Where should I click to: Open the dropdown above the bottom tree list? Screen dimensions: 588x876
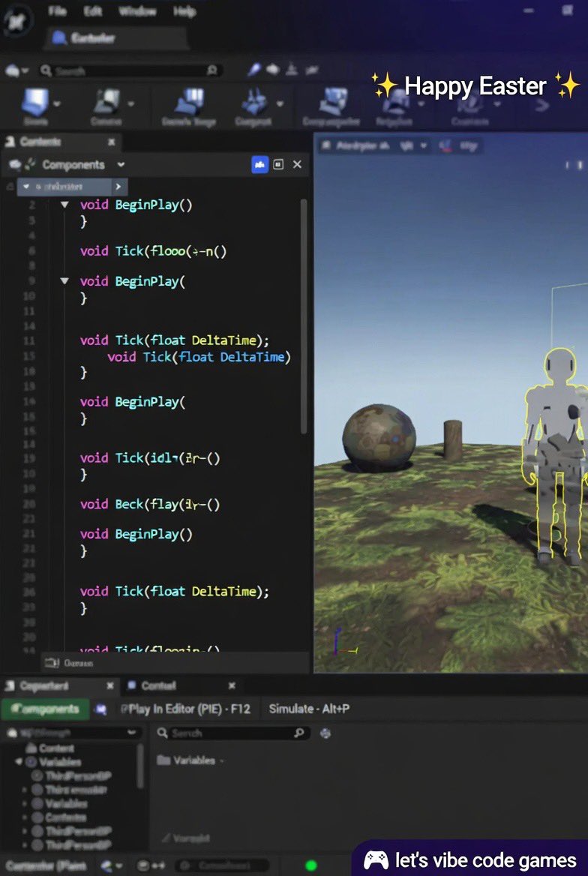71,733
